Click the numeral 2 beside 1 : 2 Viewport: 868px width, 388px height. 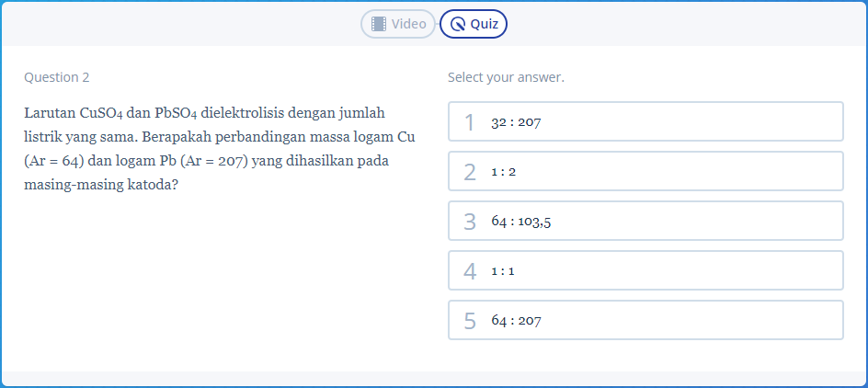470,172
